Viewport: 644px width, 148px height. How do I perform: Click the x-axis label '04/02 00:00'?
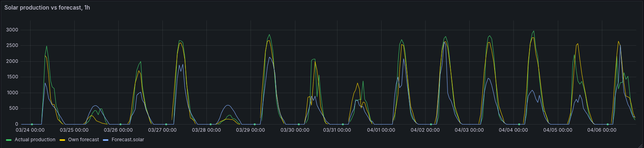[x=425, y=130]
